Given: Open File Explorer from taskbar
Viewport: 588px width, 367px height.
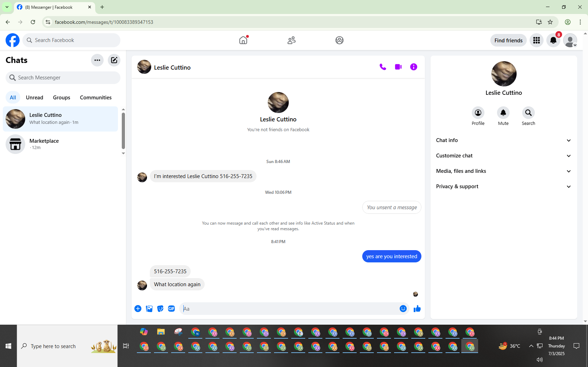Looking at the screenshot, I should [161, 332].
